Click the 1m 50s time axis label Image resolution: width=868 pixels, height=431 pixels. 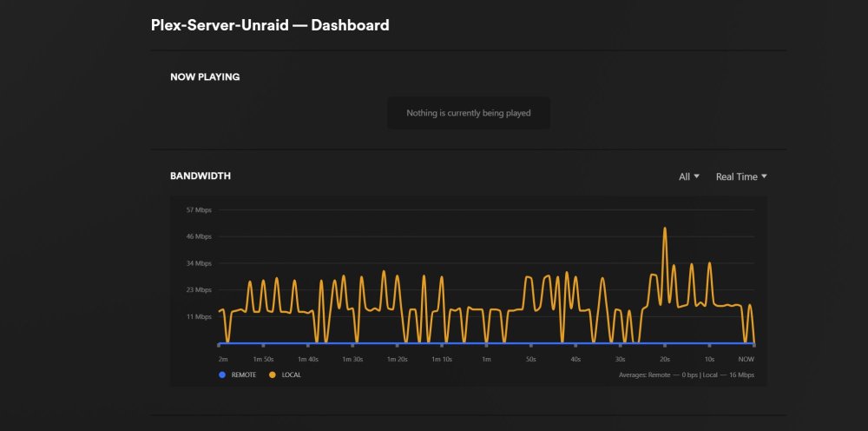[x=264, y=359]
